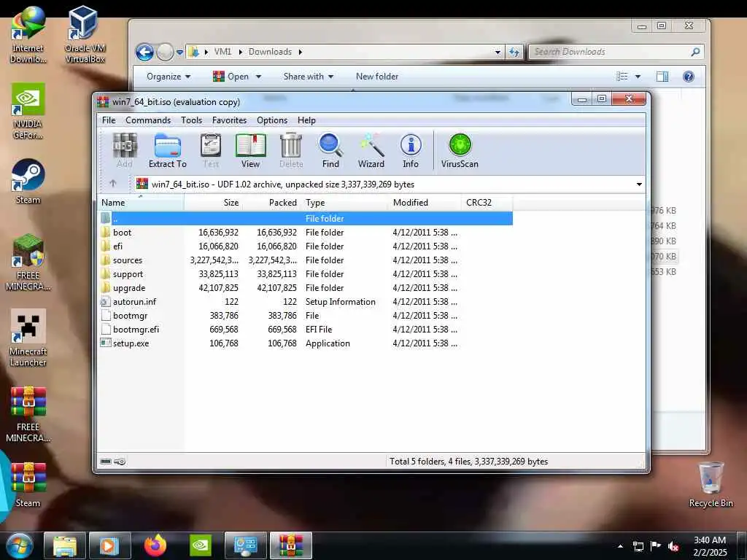Viewport: 747px width, 560px height.
Task: Open the Favorites menu
Action: click(x=229, y=120)
